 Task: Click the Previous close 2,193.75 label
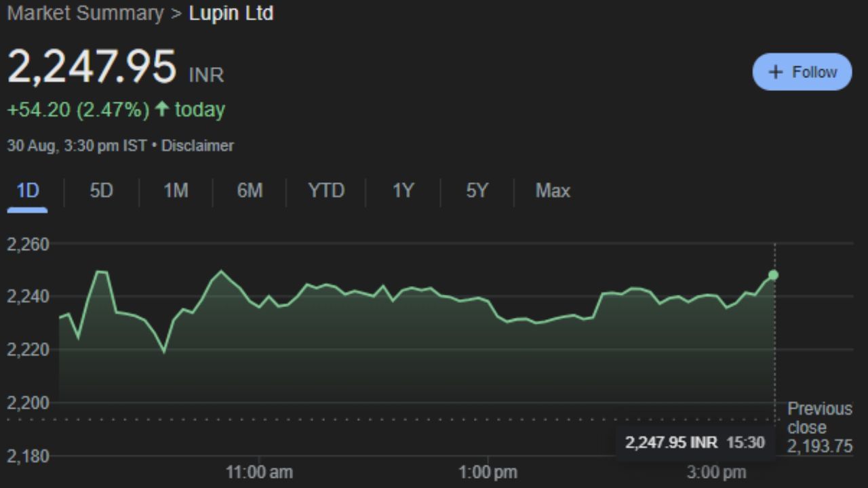820,428
